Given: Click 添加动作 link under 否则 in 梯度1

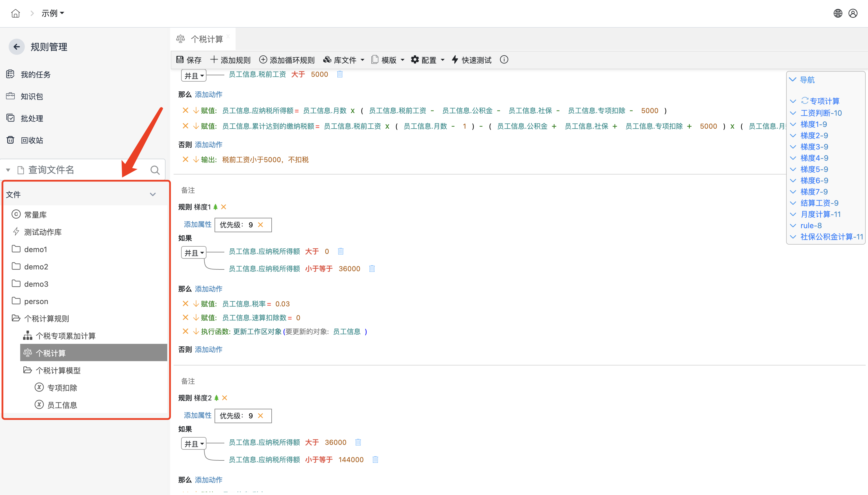Looking at the screenshot, I should pos(208,349).
